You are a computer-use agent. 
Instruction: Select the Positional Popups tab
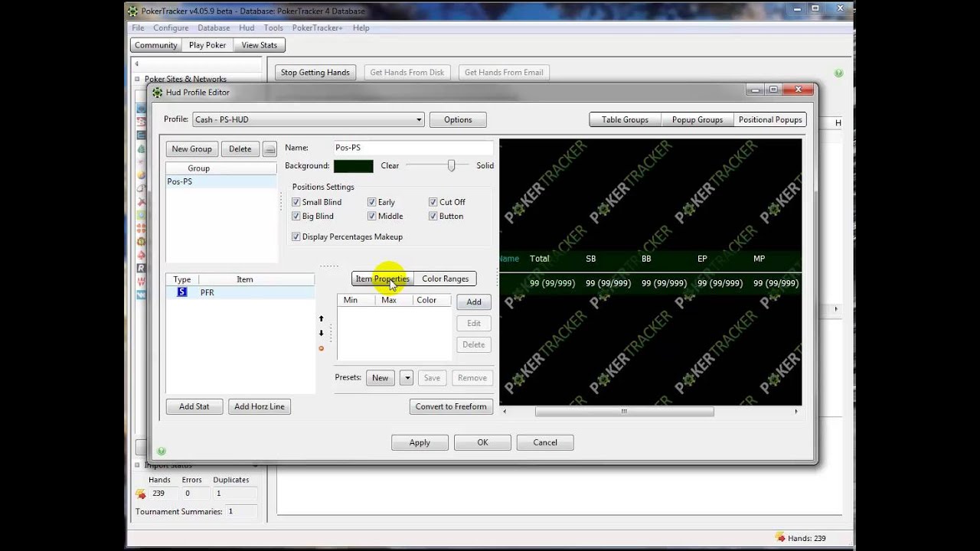770,119
